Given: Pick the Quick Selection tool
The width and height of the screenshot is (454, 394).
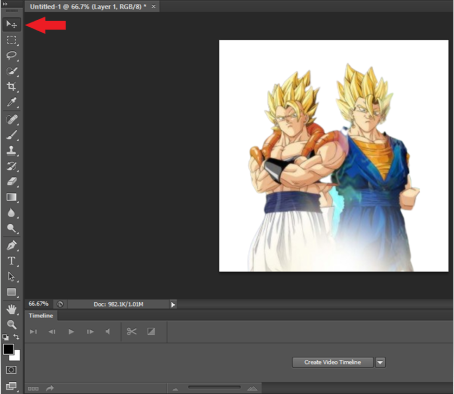Looking at the screenshot, I should click(x=12, y=71).
